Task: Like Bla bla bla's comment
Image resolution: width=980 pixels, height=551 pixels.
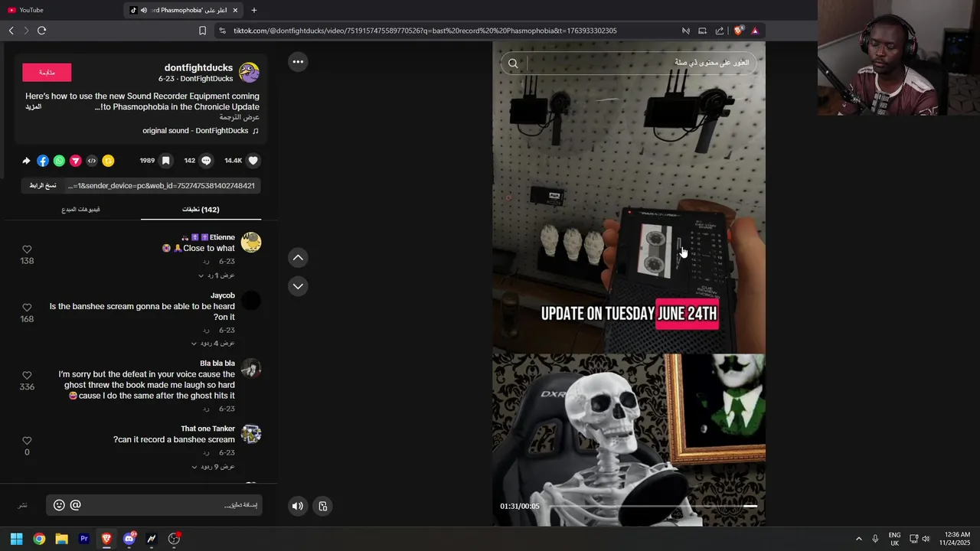Action: click(27, 376)
